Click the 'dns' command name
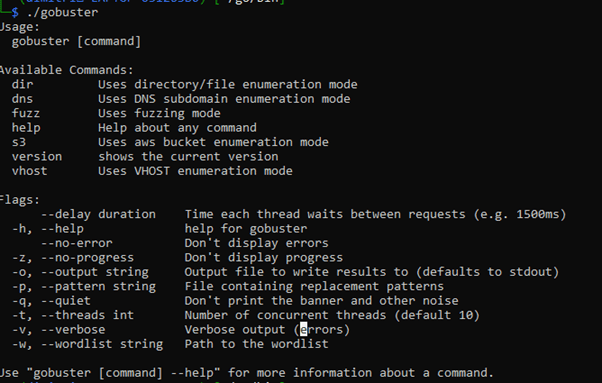 22,99
